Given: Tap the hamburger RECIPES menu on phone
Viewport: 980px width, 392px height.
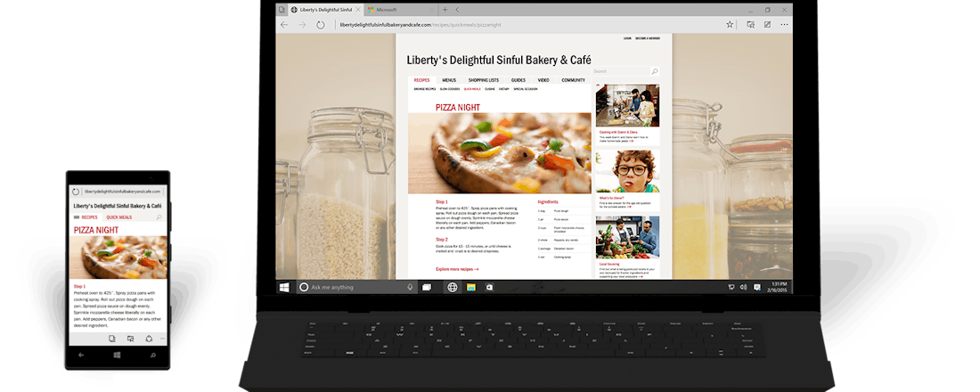Looking at the screenshot, I should pos(86,217).
